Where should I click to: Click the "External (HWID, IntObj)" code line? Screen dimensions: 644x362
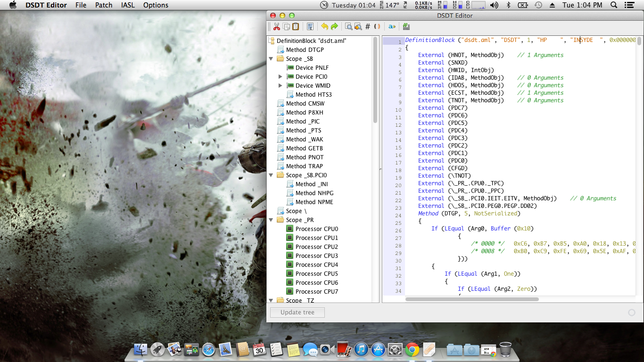(456, 70)
